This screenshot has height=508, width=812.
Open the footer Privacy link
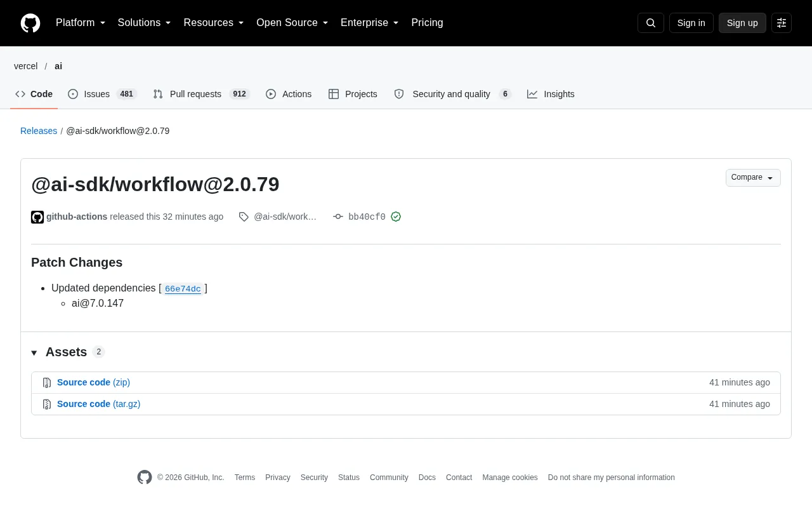pyautogui.click(x=278, y=478)
